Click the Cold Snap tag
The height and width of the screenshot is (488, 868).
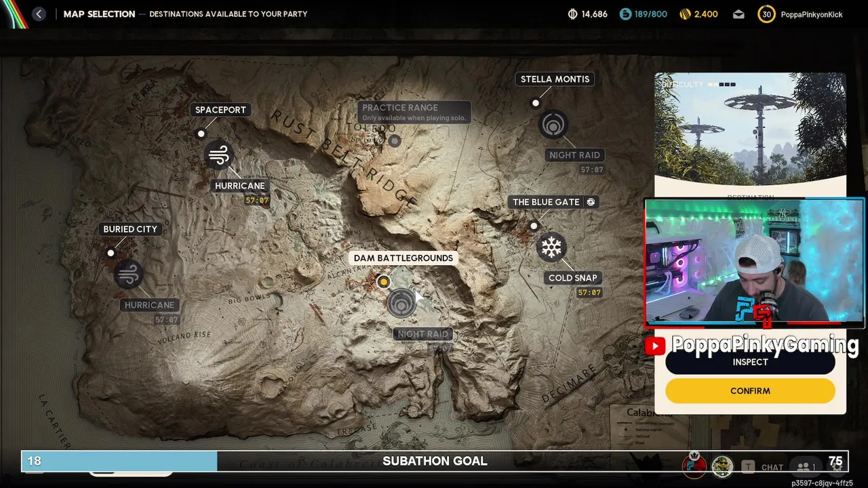[x=573, y=278]
